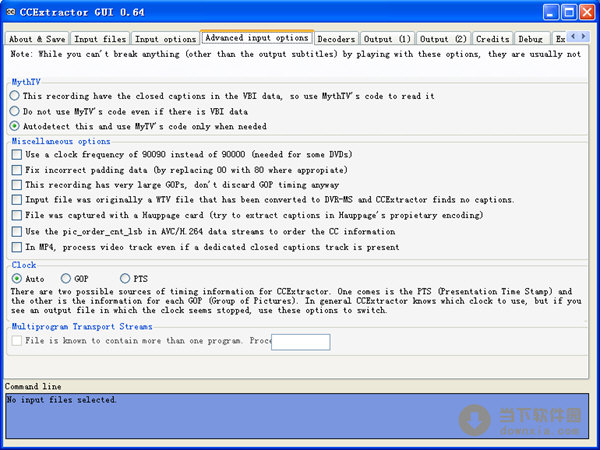
Task: Open the partially visible Ex tab
Action: [560, 39]
